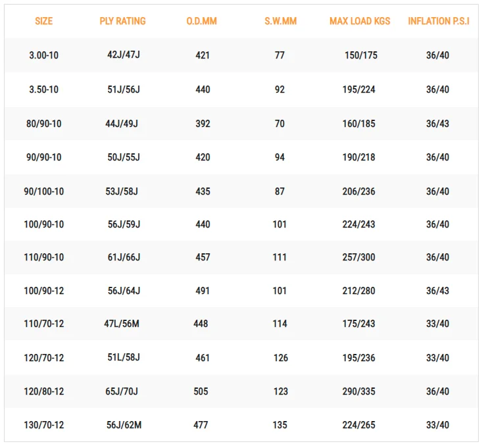482x448 pixels.
Task: Click the 290/335 max load value
Action: (x=359, y=391)
